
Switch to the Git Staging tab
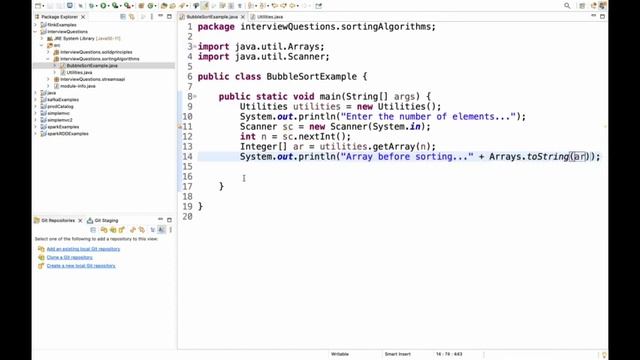(103, 220)
